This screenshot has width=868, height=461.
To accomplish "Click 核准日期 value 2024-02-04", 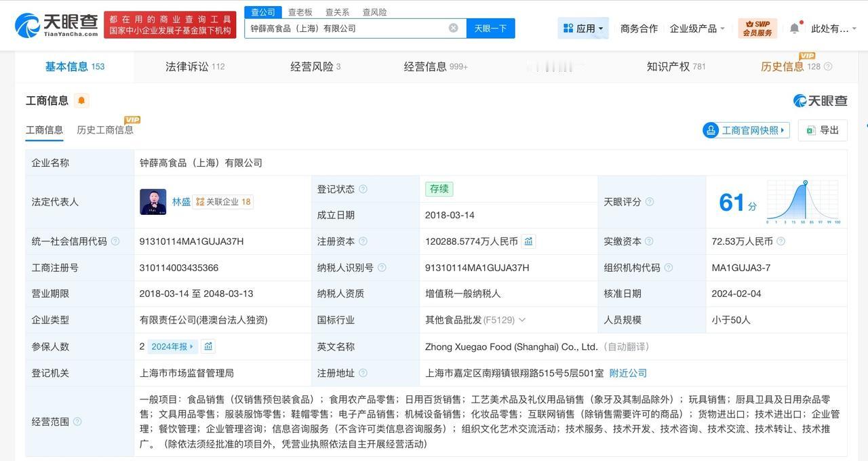I will (x=737, y=294).
